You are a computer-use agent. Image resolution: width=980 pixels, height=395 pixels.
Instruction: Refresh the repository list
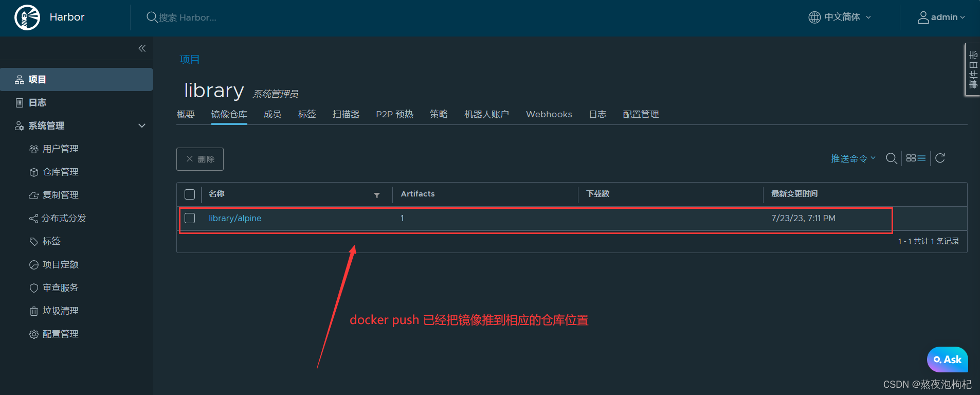(x=940, y=158)
